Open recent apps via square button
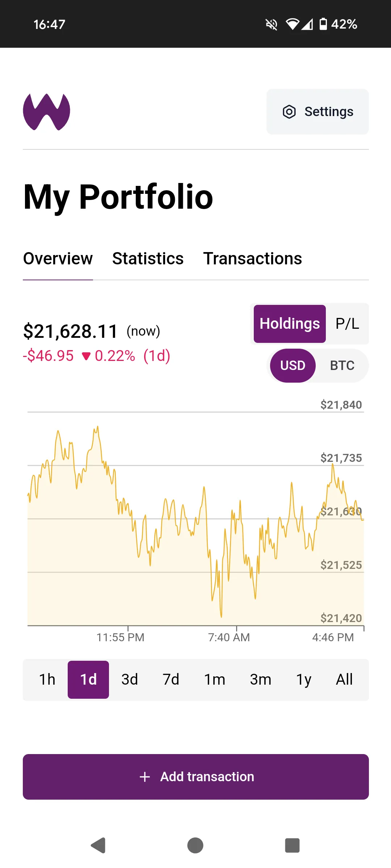Viewport: 391px width, 868px height. [x=292, y=845]
